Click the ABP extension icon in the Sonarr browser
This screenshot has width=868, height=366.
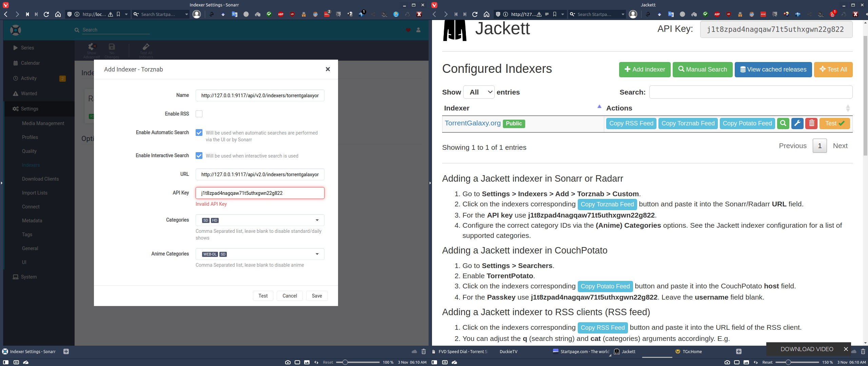(x=281, y=14)
